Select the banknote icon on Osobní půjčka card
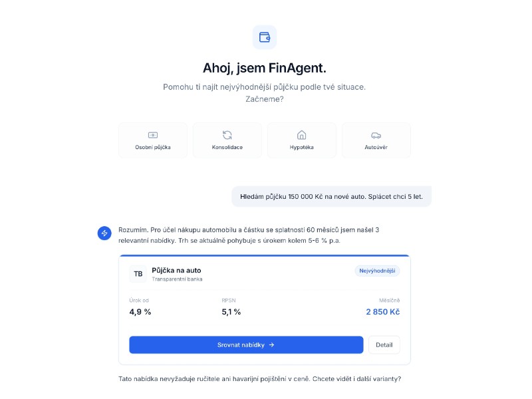The width and height of the screenshot is (532, 399). [152, 134]
